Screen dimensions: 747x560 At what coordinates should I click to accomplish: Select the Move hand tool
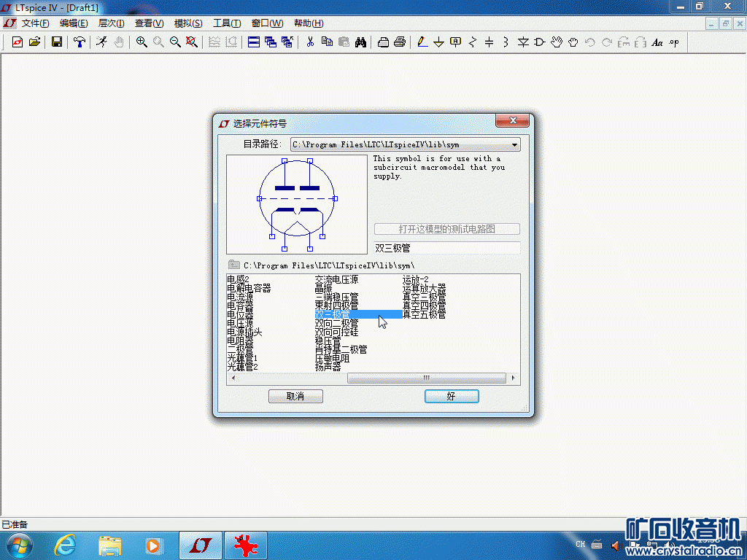(557, 42)
